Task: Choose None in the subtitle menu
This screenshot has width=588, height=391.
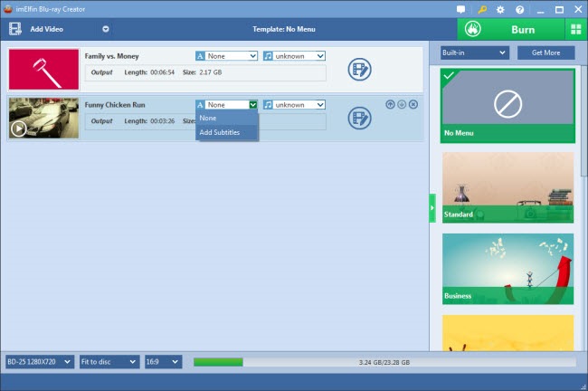Action: coord(226,118)
